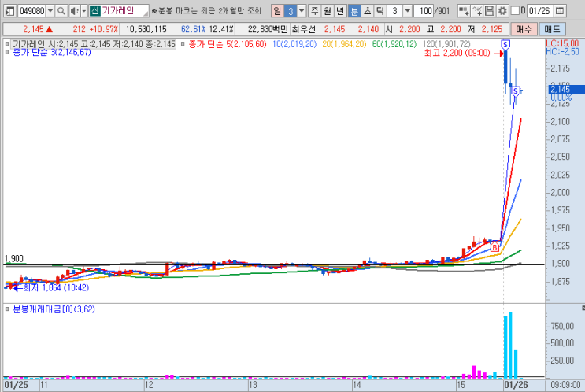Open chart settings gear icon
The image size is (585, 392).
click(502, 11)
